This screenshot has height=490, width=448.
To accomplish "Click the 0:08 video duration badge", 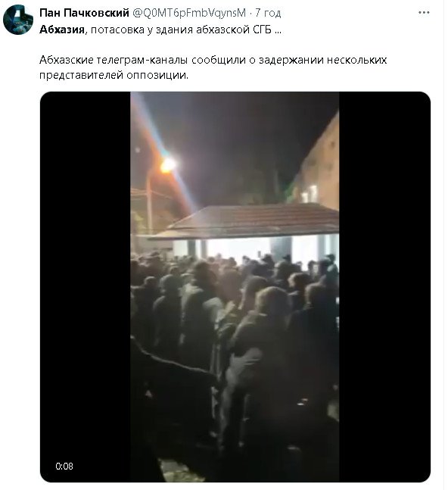I will pyautogui.click(x=64, y=467).
